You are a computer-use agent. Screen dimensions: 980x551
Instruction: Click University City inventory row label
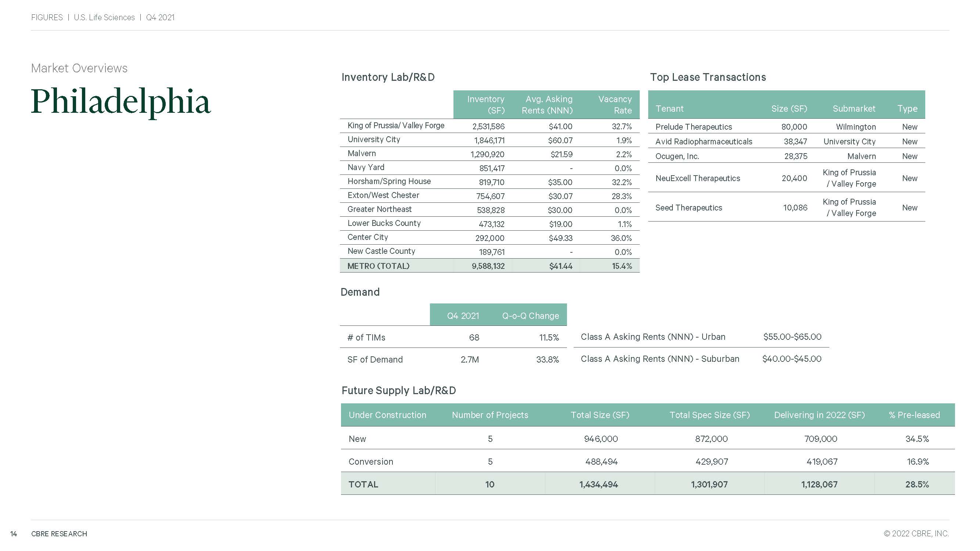click(374, 140)
